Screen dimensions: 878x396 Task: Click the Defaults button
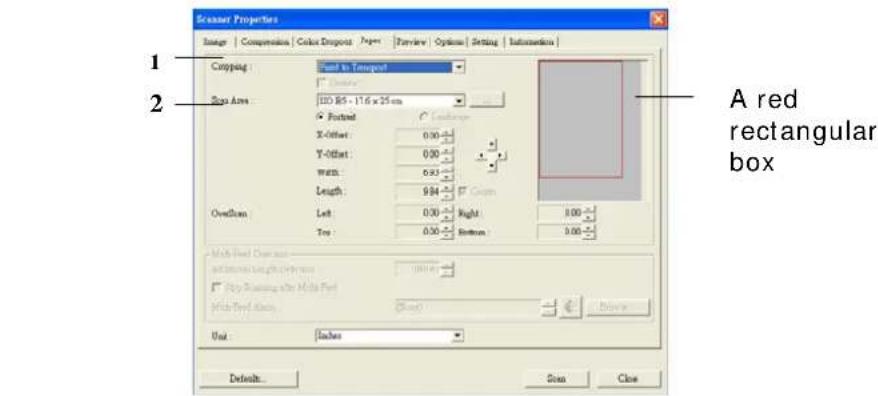(x=248, y=379)
